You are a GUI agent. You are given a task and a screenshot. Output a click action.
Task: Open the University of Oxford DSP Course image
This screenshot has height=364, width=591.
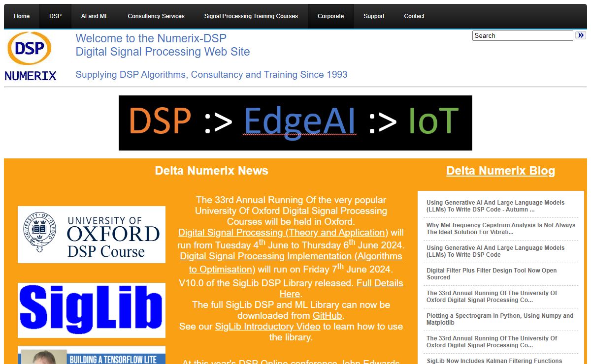[92, 235]
